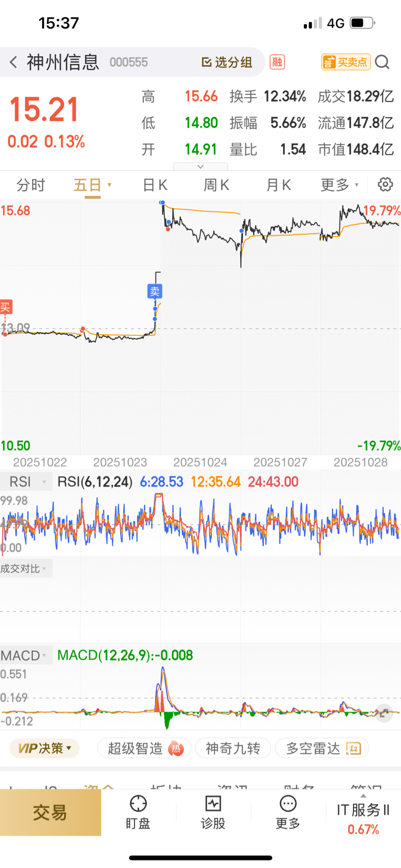Tap the 市值148.4亿 value

(356, 150)
